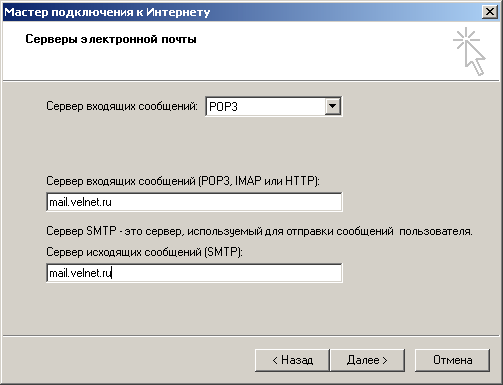Viewport: 503px width, 385px height.
Task: Click label Сервер исходящих сообщений (SMTP)
Action: click(144, 252)
